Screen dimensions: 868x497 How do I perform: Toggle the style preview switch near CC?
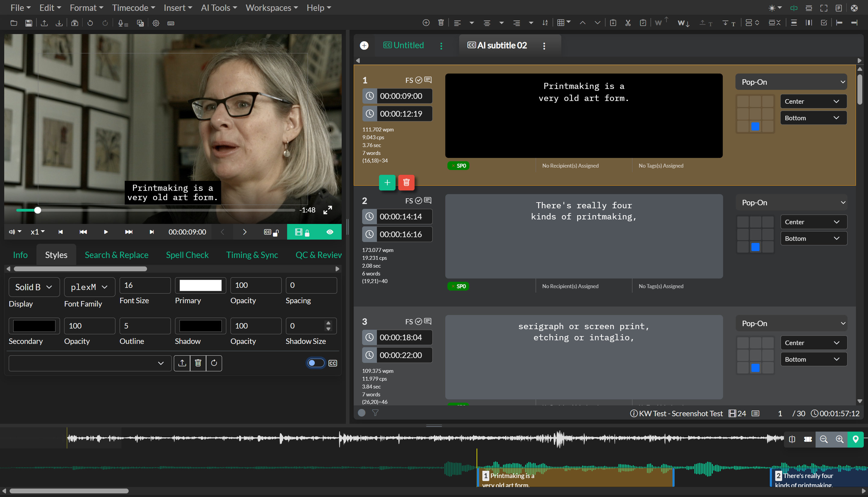(x=315, y=363)
